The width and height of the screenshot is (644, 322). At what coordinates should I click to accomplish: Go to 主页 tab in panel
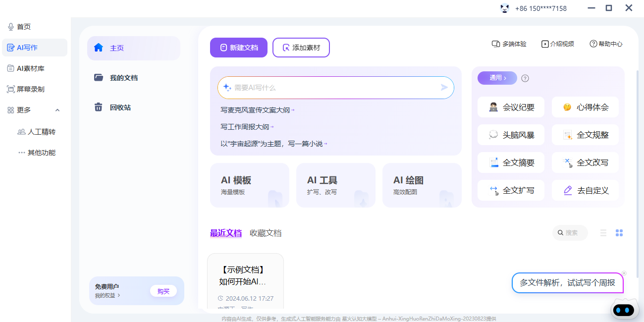point(134,48)
